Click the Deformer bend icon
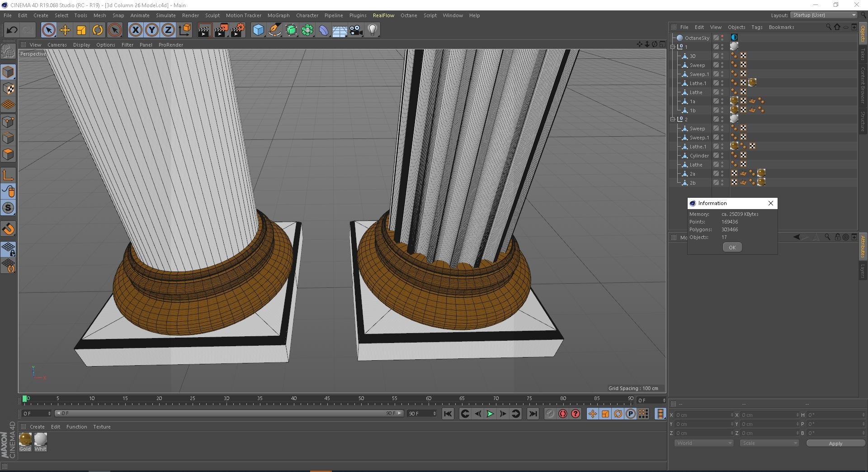Viewport: 868px width, 472px height. click(x=324, y=30)
